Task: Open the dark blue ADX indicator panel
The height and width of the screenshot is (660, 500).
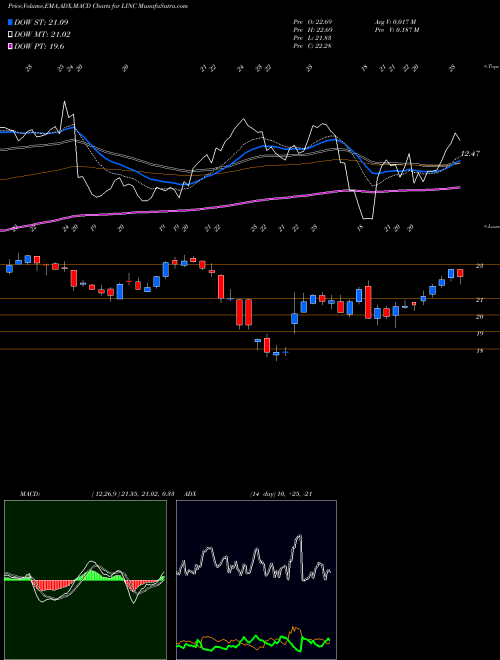Action: [x=256, y=580]
